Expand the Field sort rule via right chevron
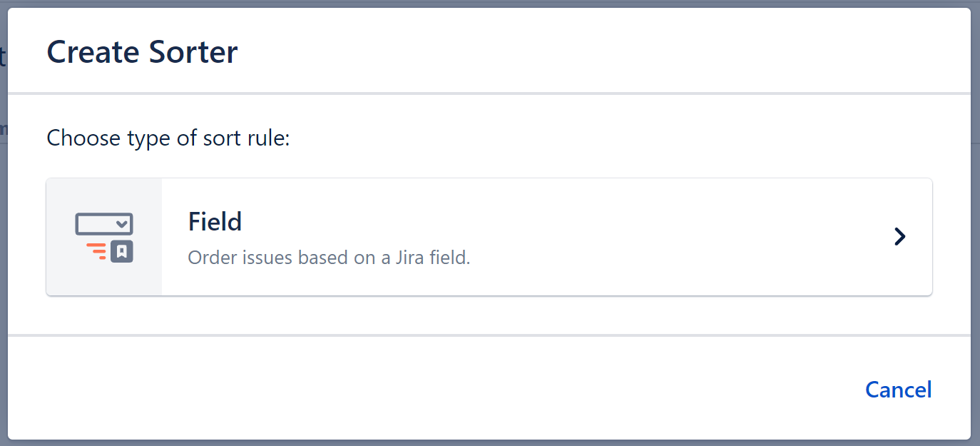980x446 pixels. [x=899, y=236]
